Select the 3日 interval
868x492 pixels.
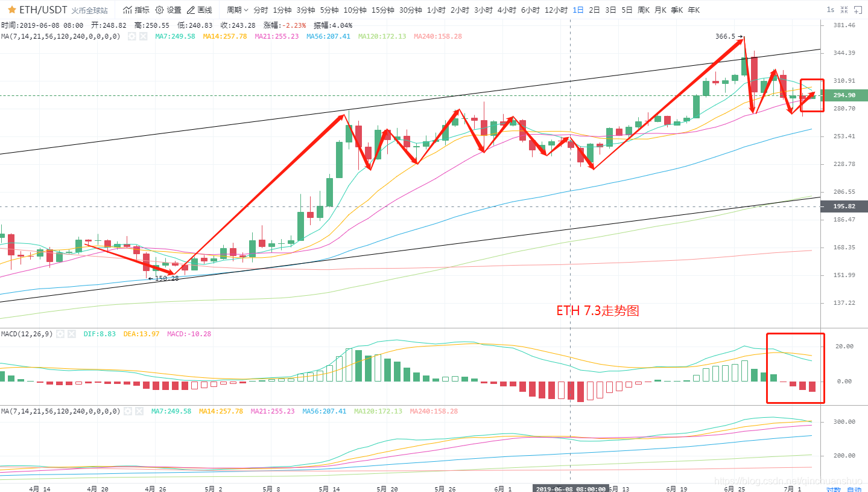(x=611, y=10)
